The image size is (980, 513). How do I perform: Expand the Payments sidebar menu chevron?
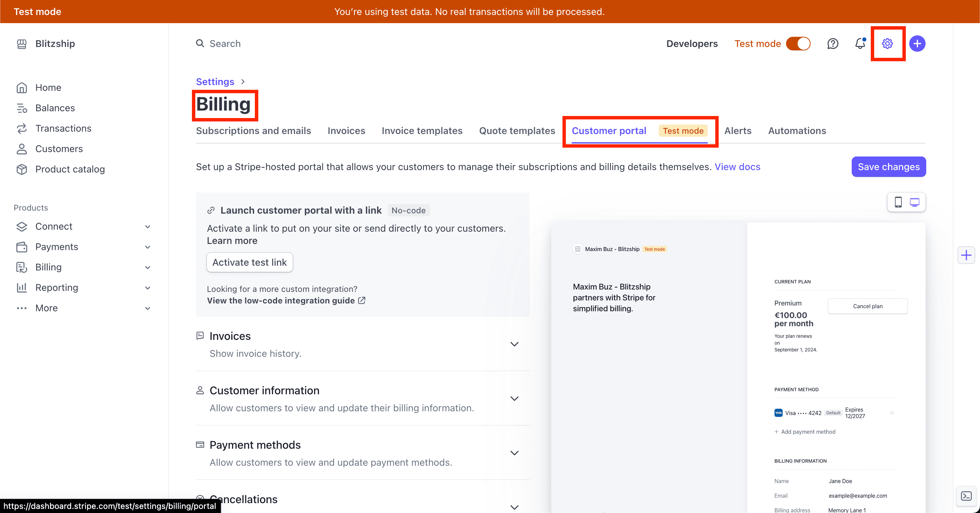click(148, 247)
